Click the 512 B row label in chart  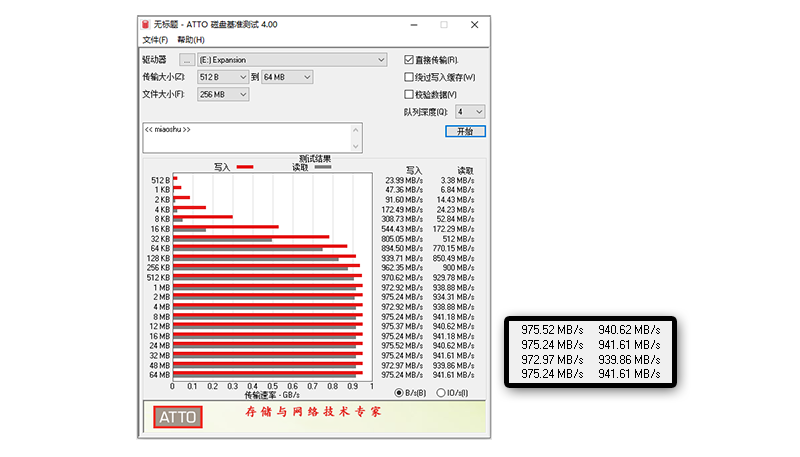click(160, 181)
